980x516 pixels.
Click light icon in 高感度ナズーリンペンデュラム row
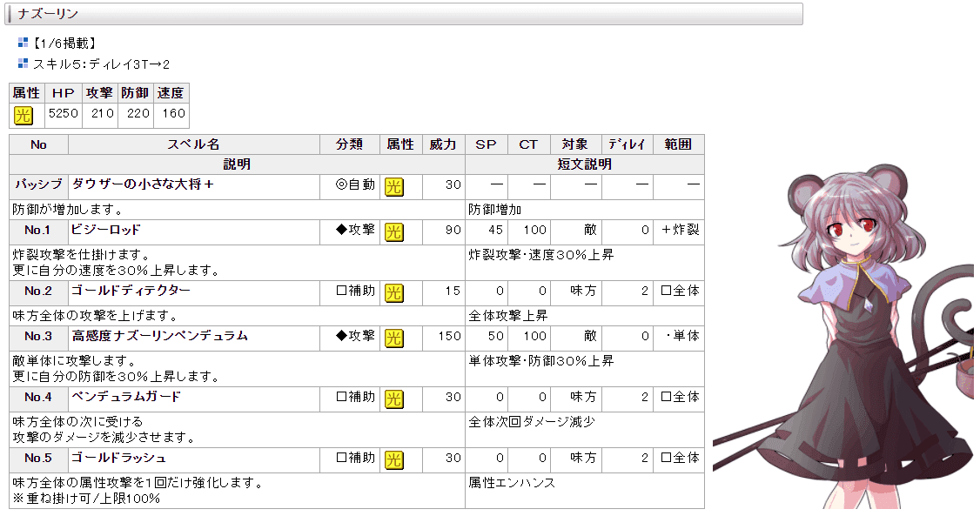click(393, 338)
